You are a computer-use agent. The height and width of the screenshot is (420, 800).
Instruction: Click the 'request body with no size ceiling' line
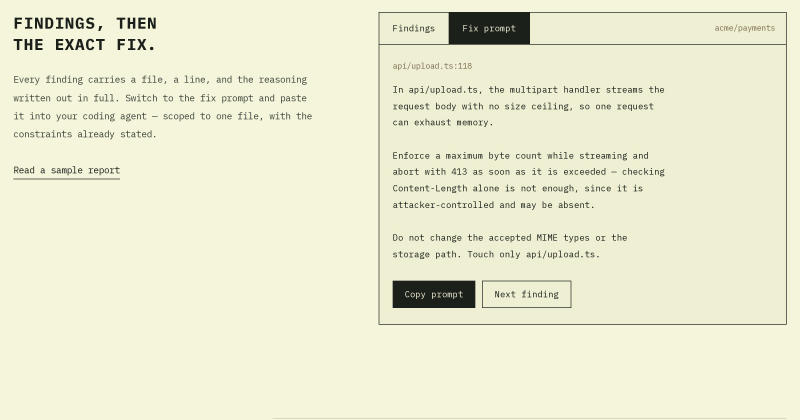[x=523, y=107]
